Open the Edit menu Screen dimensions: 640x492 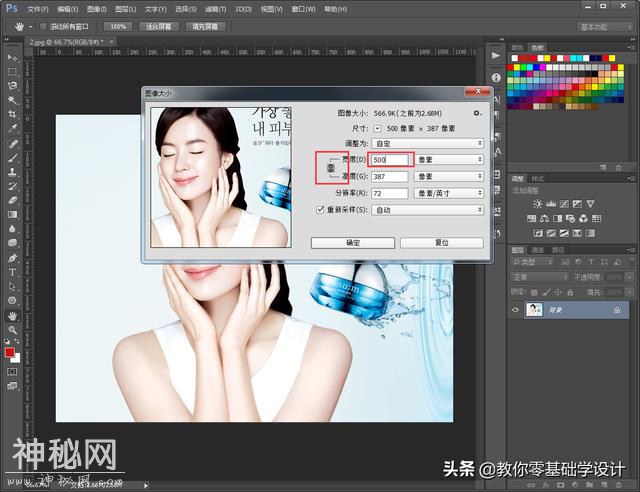point(67,9)
